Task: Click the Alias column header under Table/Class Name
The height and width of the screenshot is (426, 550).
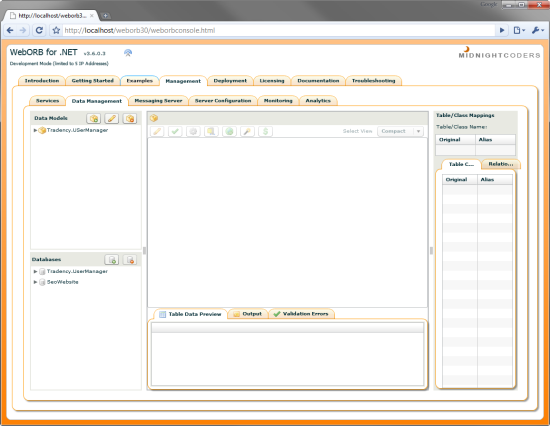Action: pyautogui.click(x=495, y=140)
